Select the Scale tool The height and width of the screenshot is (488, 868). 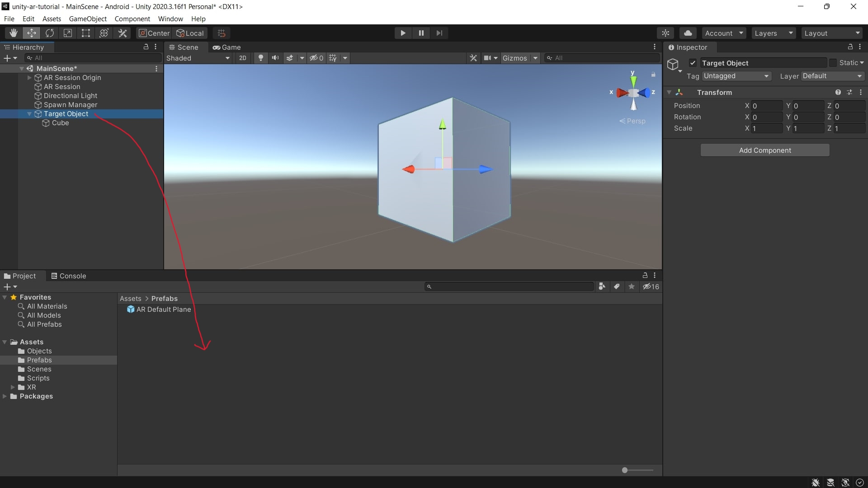[x=68, y=33]
